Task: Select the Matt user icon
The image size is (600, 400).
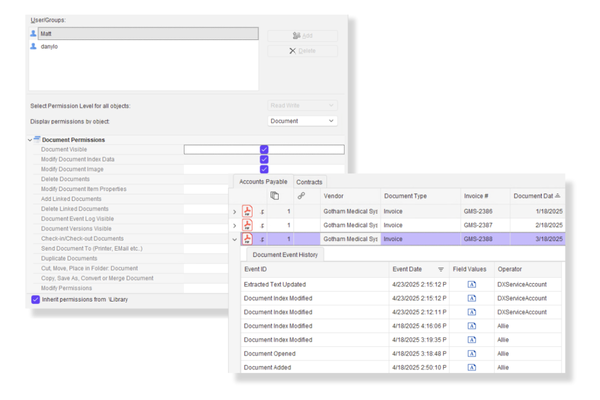Action: [x=33, y=33]
